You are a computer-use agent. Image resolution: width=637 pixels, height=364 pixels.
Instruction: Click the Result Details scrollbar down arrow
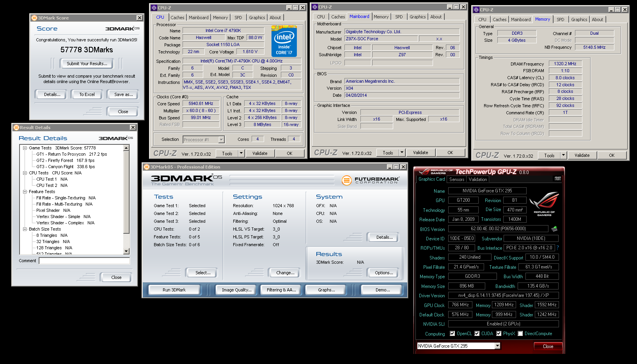(126, 251)
